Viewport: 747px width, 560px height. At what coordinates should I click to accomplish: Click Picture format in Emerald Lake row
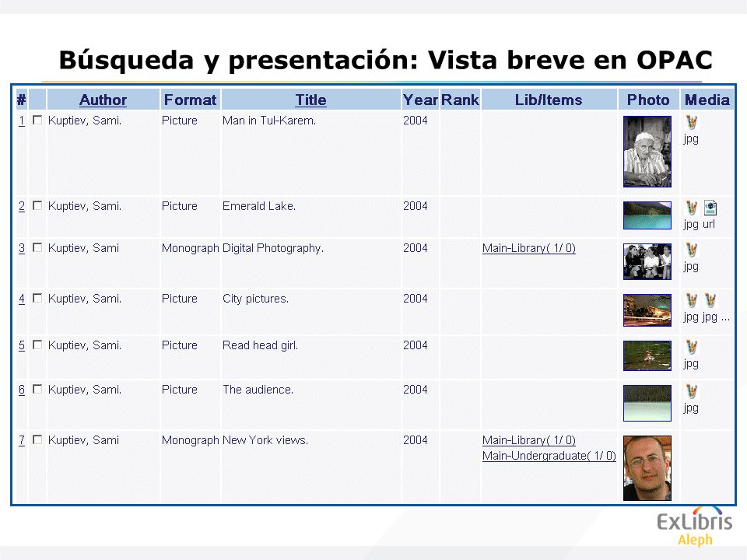click(180, 206)
